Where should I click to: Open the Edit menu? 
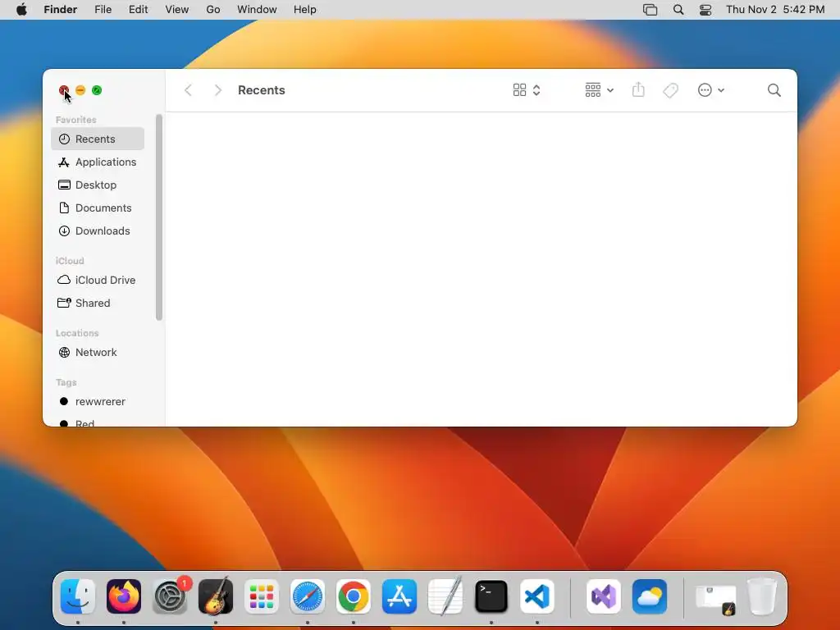[138, 10]
